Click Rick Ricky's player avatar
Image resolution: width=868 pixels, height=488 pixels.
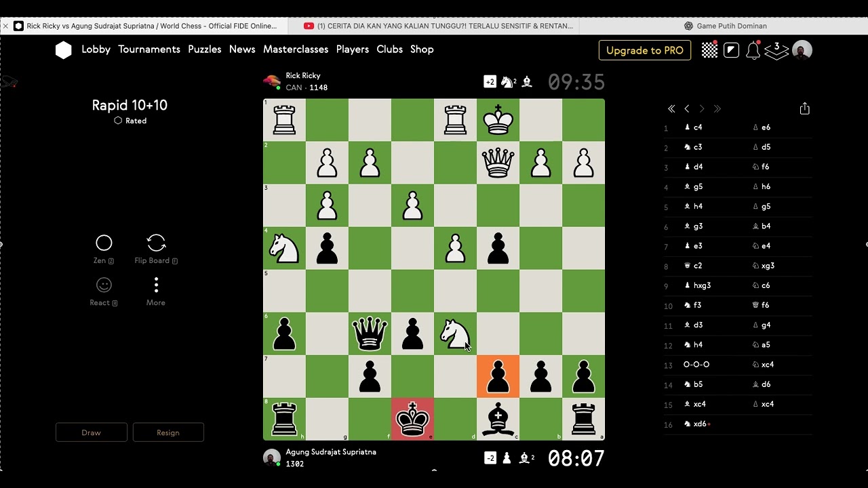tap(272, 82)
